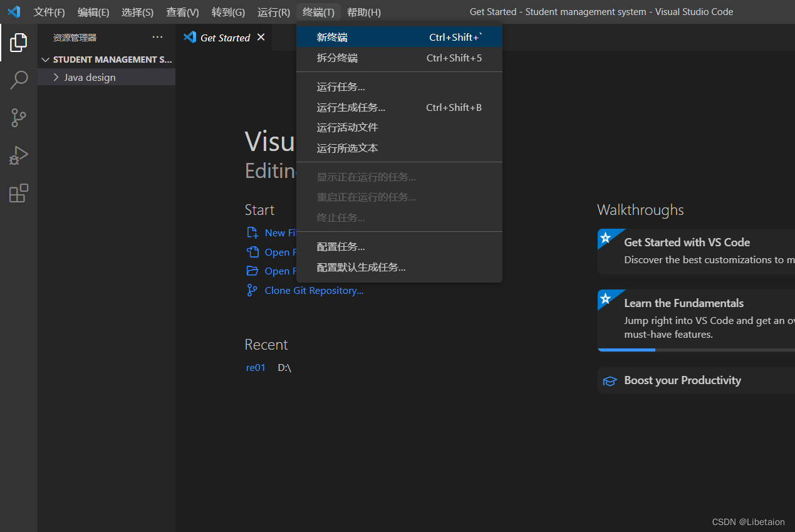Choose 拆分终端 menu entry
This screenshot has height=532, width=795.
[x=400, y=58]
